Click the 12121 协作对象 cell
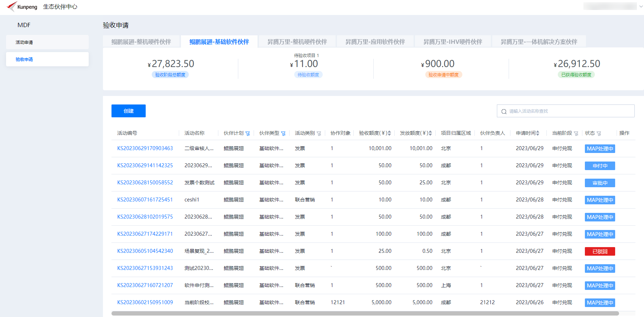The width and height of the screenshot is (644, 317). [338, 302]
